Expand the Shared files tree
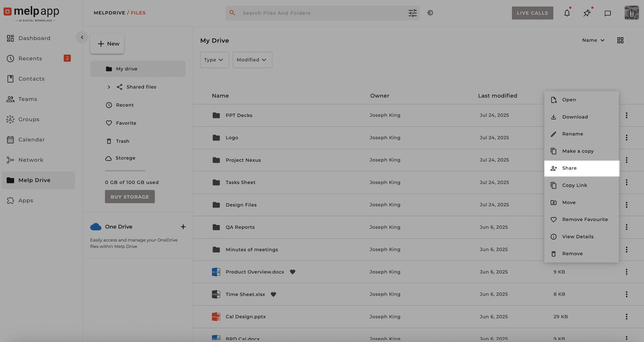 point(109,87)
